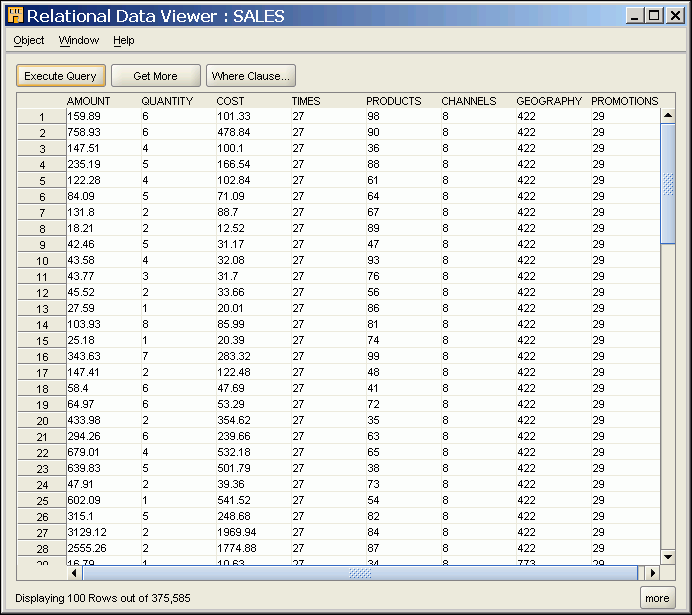Open the Object menu
This screenshot has height=615, width=692.
tap(29, 40)
